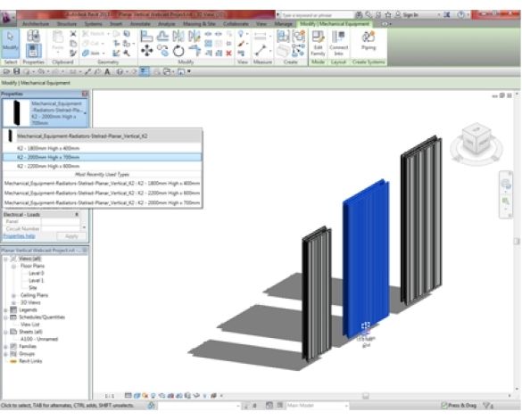Image resolution: width=522 pixels, height=420 pixels.
Task: Close the Properties palette with X
Action: pyautogui.click(x=85, y=94)
